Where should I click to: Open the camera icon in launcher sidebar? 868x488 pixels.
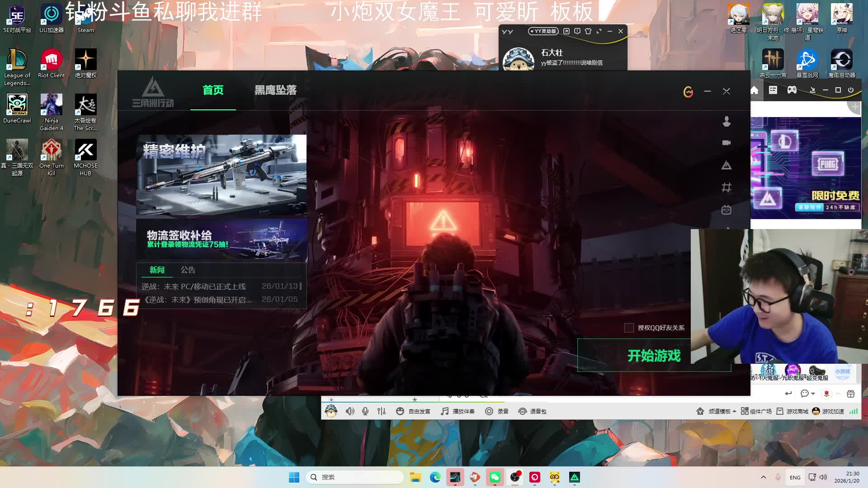point(726,143)
